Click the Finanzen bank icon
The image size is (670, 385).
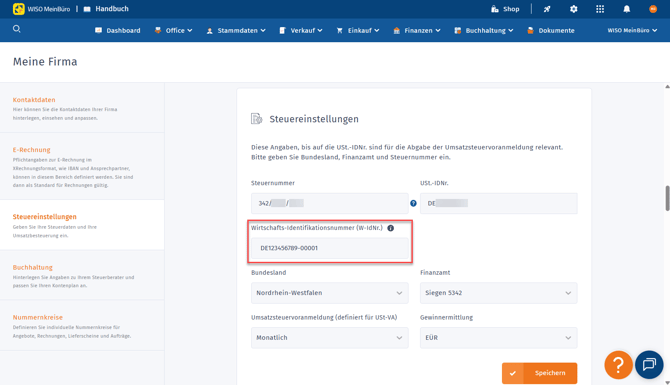tap(397, 30)
